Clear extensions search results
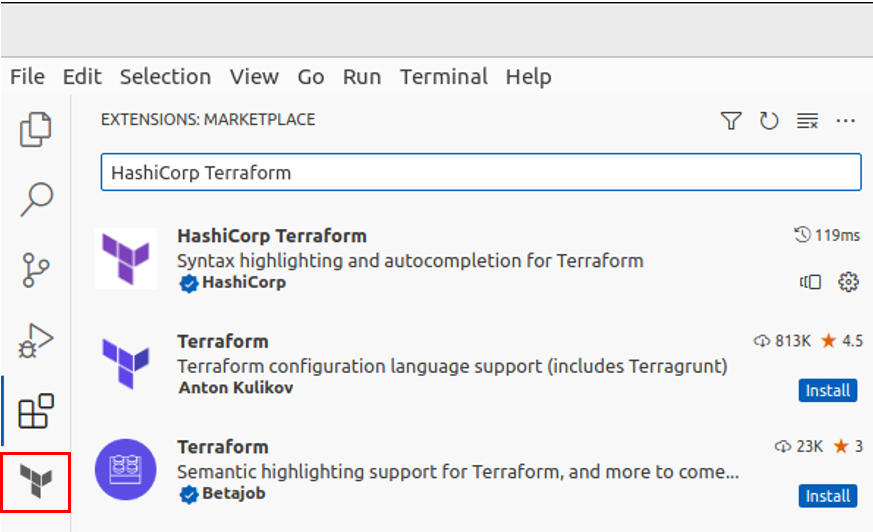Viewport: 873px width, 532px height. [807, 121]
